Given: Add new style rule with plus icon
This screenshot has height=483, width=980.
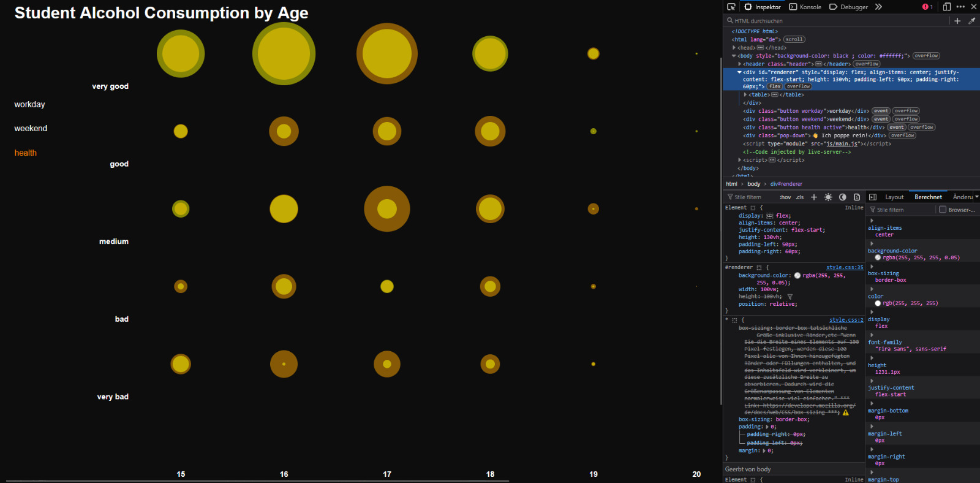Looking at the screenshot, I should click(x=814, y=197).
